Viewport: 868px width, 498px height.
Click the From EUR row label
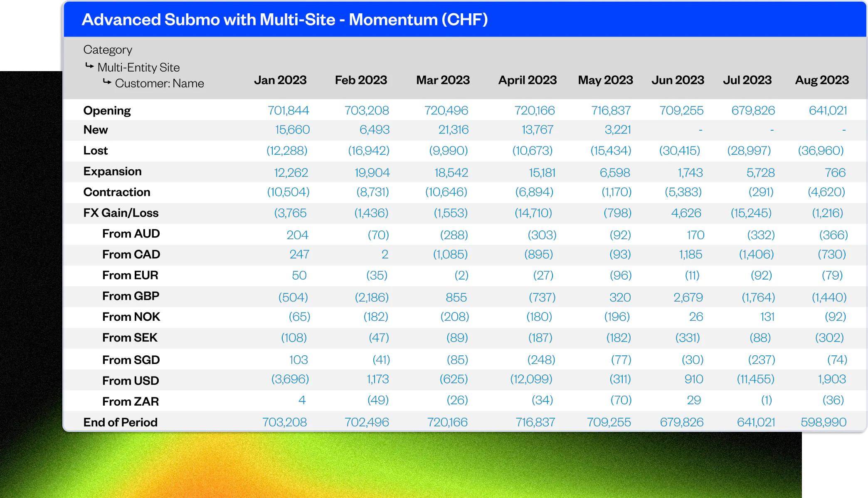130,275
